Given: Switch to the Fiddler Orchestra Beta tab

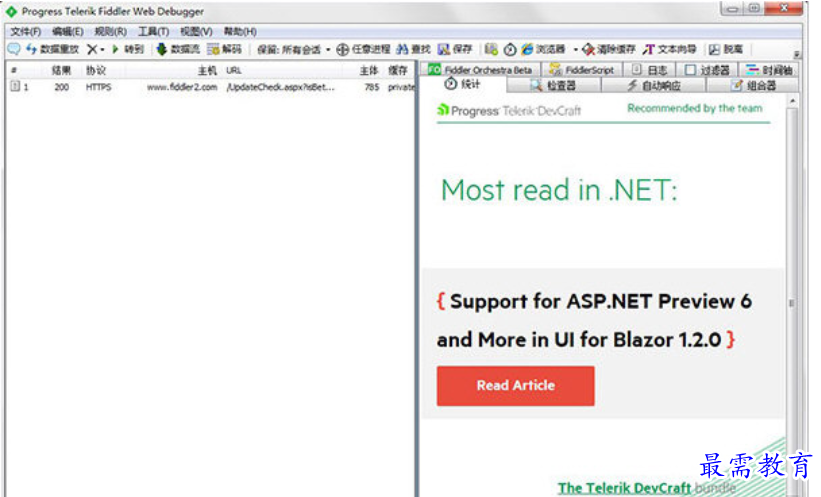Looking at the screenshot, I should click(480, 70).
